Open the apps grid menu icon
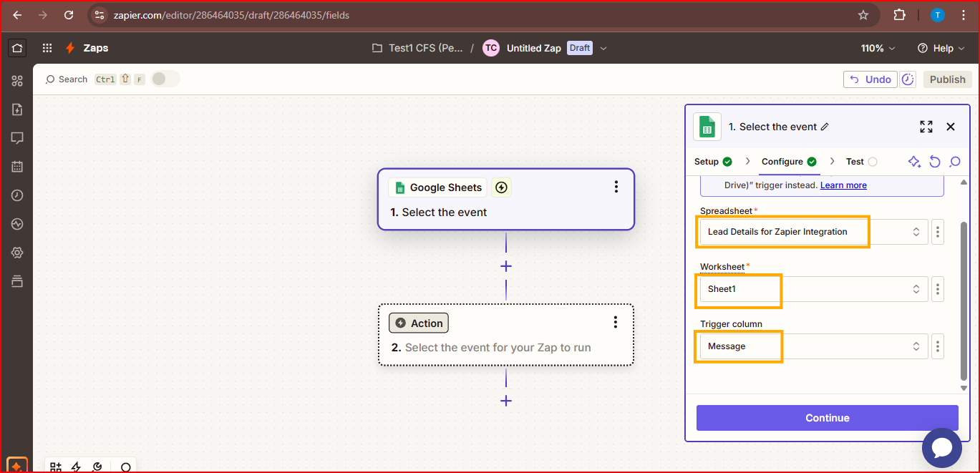980x473 pixels. tap(47, 48)
